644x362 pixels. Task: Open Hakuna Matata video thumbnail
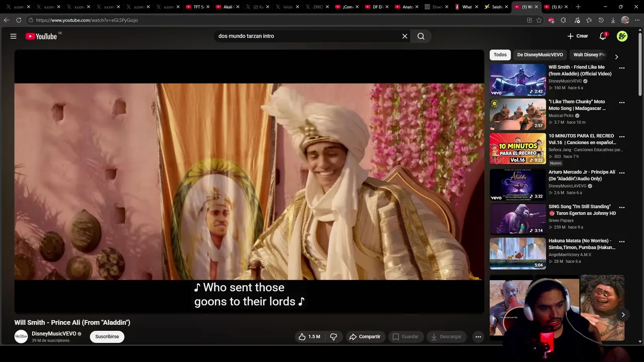tap(518, 254)
